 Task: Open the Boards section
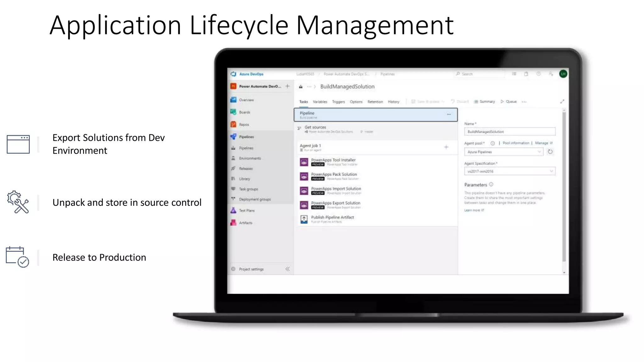pyautogui.click(x=244, y=112)
